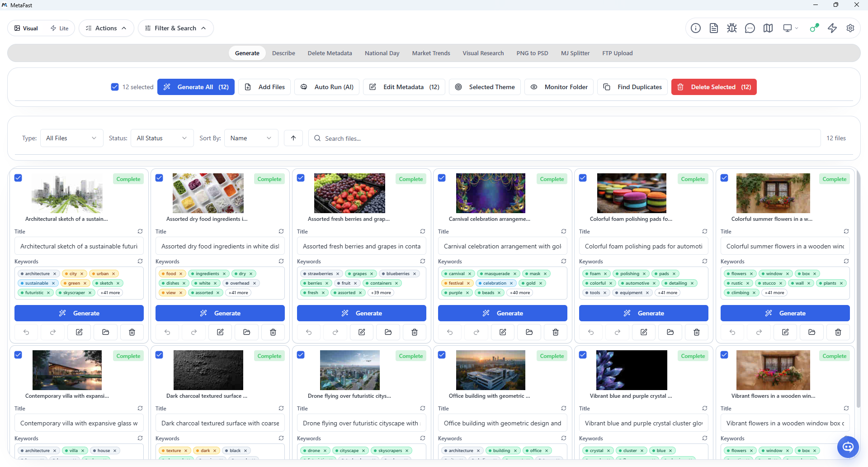Open the book guide icon
This screenshot has height=467, width=868.
tap(768, 28)
